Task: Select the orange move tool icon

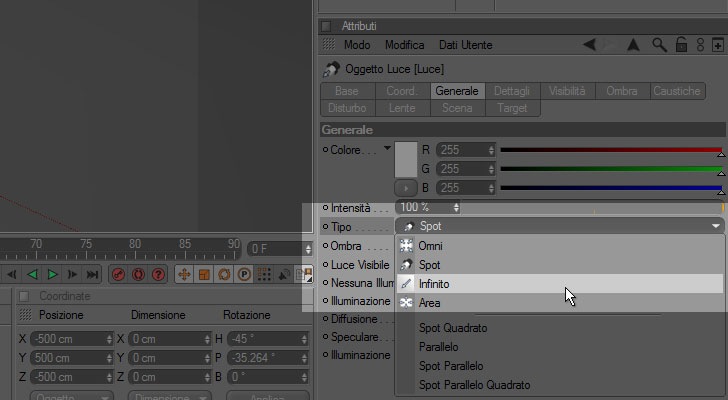Action: click(x=184, y=274)
